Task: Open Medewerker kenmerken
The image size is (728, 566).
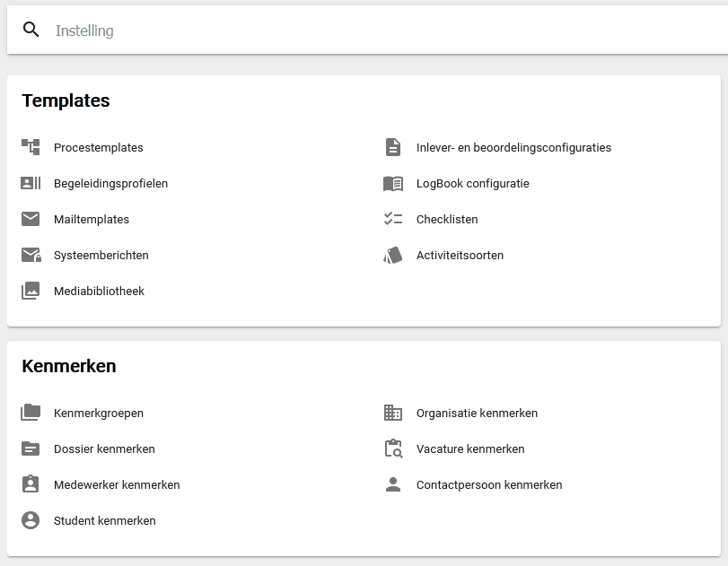Action: pos(117,484)
